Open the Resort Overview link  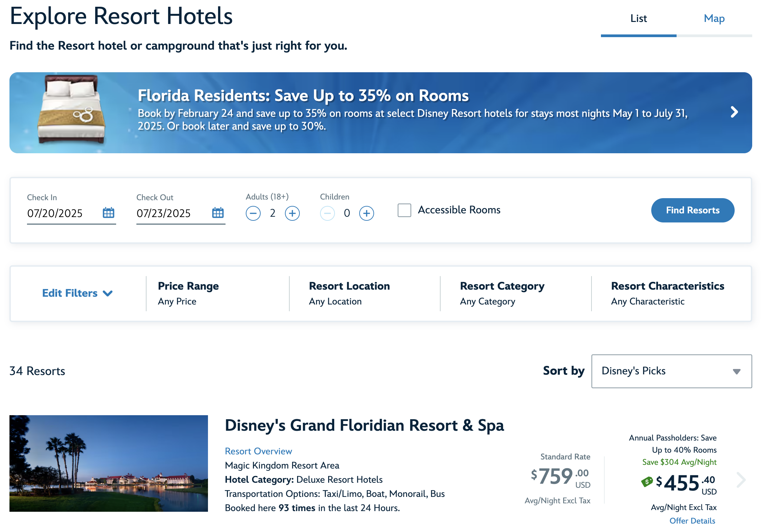coord(258,451)
